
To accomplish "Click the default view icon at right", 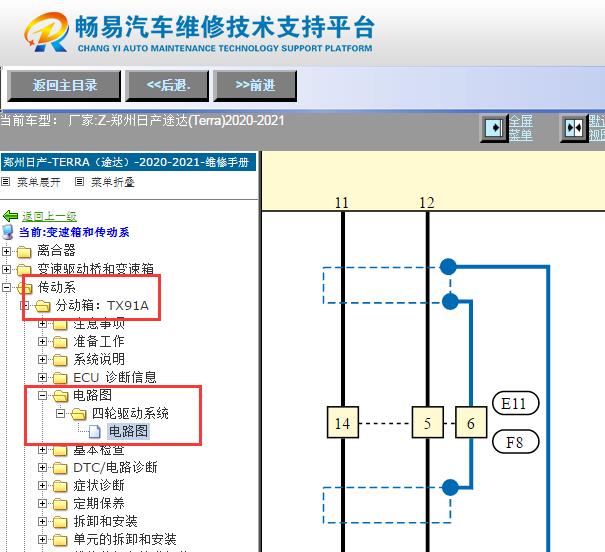I will coord(573,128).
